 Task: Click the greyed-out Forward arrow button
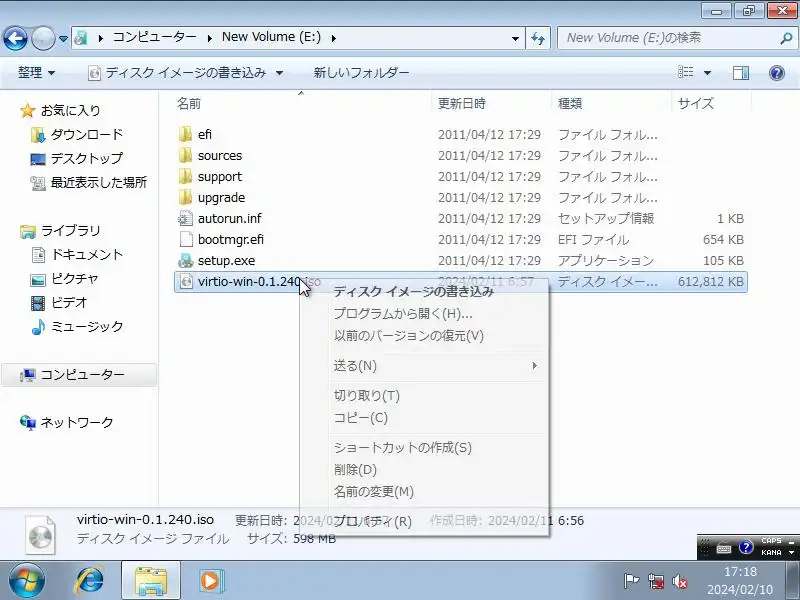(43, 38)
